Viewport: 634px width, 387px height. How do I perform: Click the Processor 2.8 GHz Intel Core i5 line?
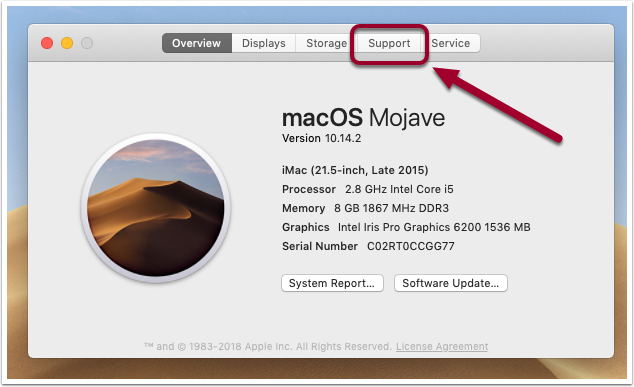click(368, 189)
